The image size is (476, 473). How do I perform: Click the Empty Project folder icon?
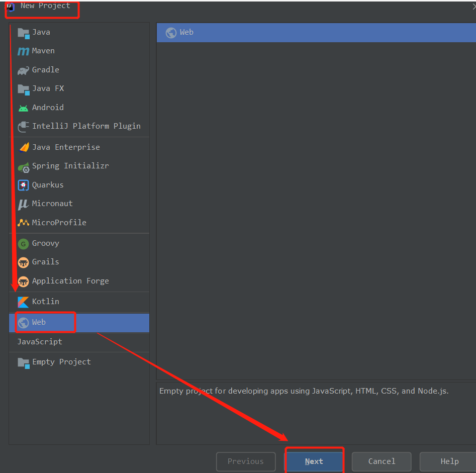point(24,363)
